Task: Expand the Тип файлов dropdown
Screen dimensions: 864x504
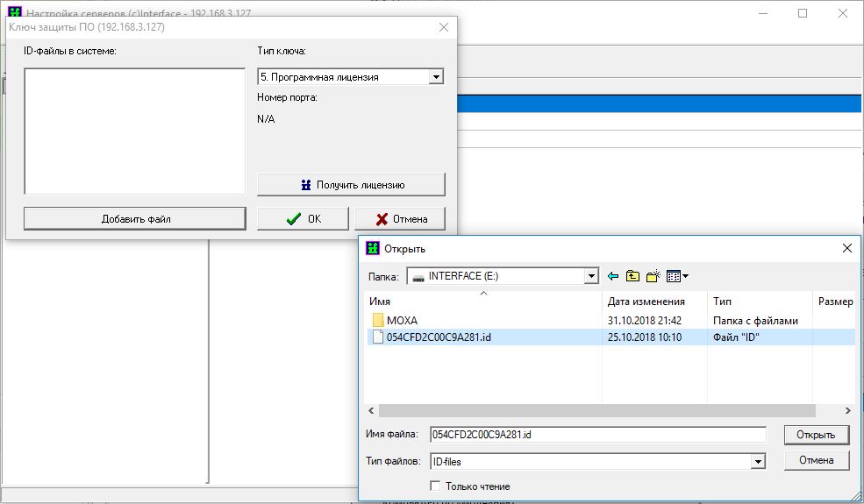Action: coord(758,461)
